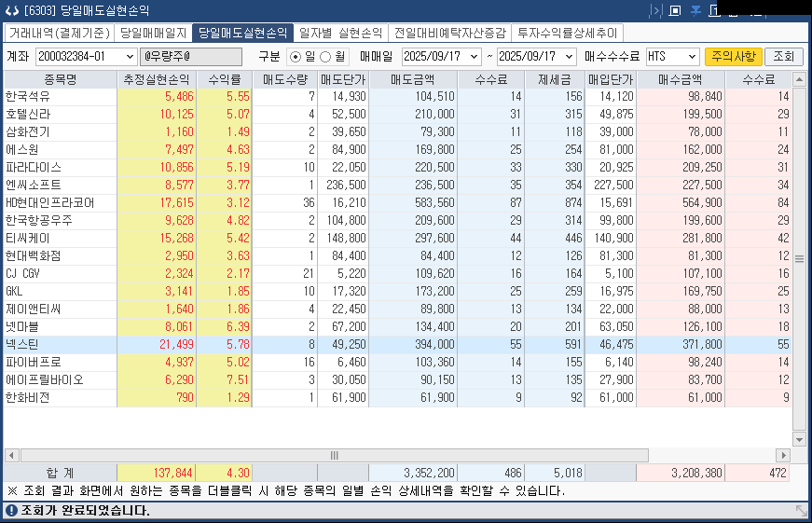
Task: Open the 전일대비예탁자산증감 tab
Action: tap(450, 33)
